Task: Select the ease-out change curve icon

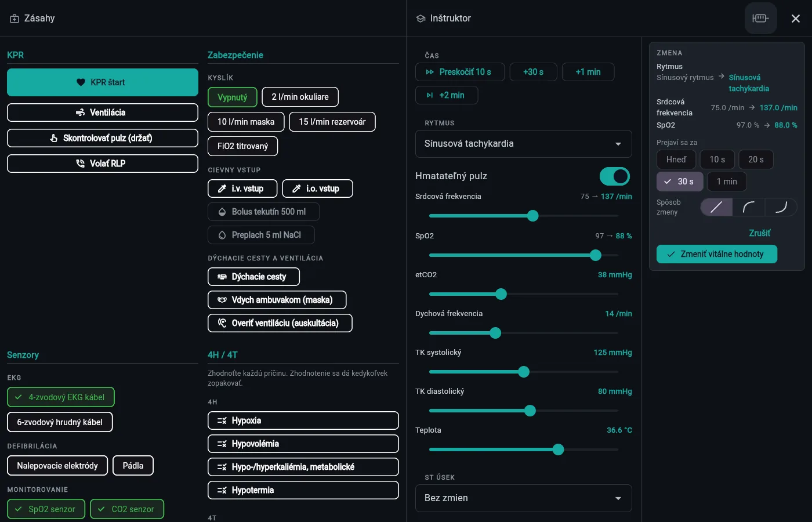Action: click(x=749, y=207)
